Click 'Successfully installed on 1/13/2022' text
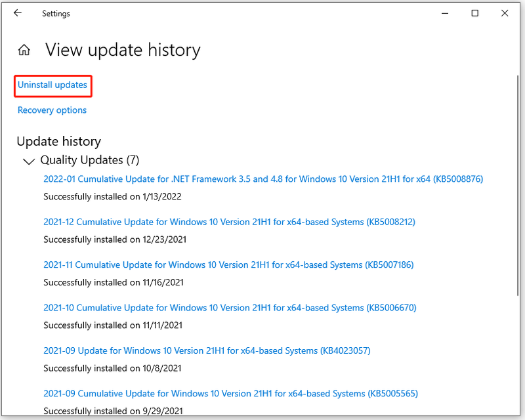Viewport: 525px width, 420px height. tap(112, 197)
